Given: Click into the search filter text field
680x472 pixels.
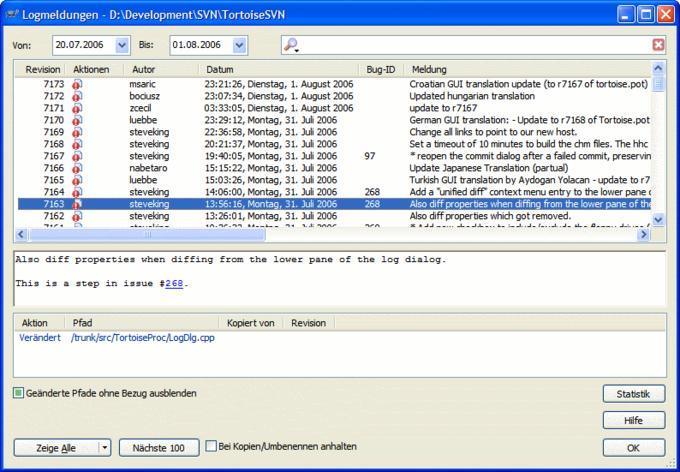Looking at the screenshot, I should (x=475, y=45).
